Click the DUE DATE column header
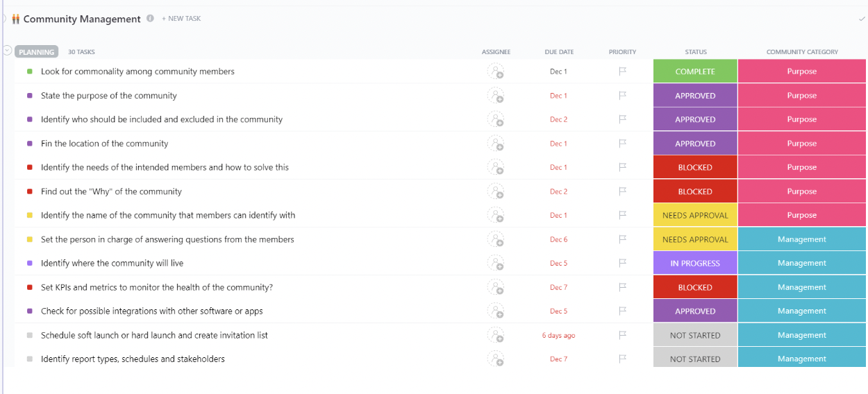This screenshot has width=868, height=394. 559,52
